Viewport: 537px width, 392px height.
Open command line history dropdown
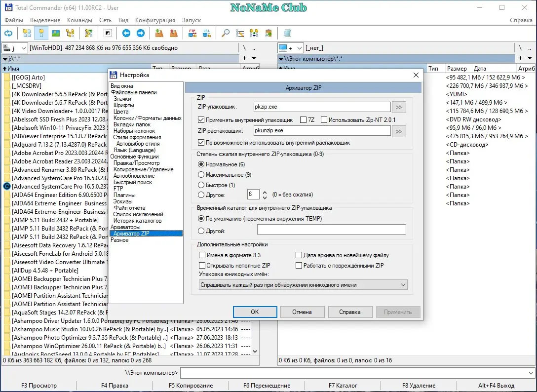coord(531,373)
